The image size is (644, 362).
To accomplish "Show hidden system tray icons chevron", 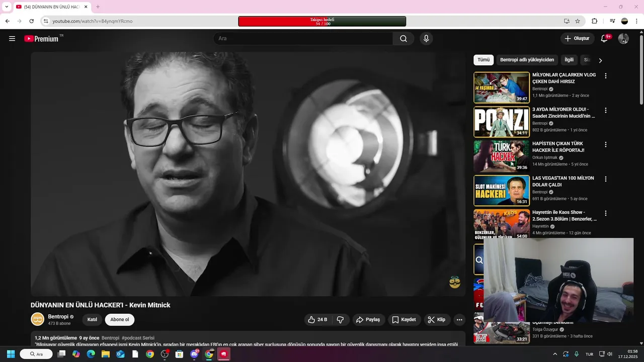I will coord(555,354).
